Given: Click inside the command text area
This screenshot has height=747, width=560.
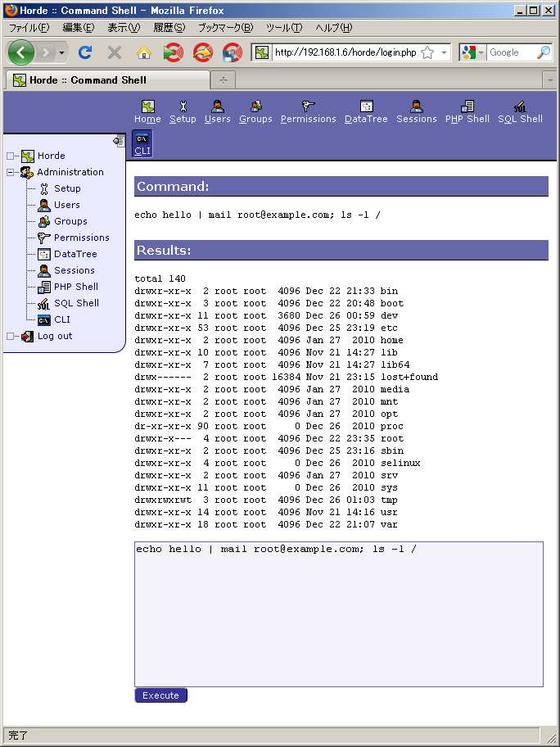Looking at the screenshot, I should pos(338,614).
